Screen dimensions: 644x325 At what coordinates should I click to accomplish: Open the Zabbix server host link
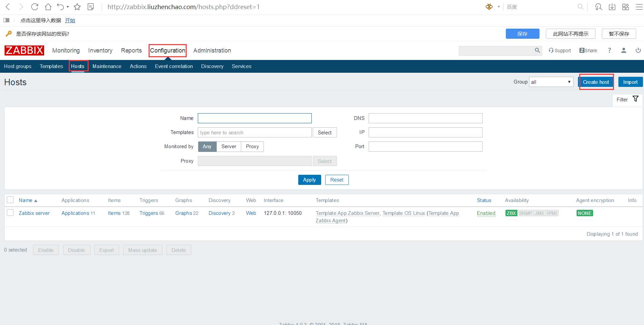pos(34,213)
